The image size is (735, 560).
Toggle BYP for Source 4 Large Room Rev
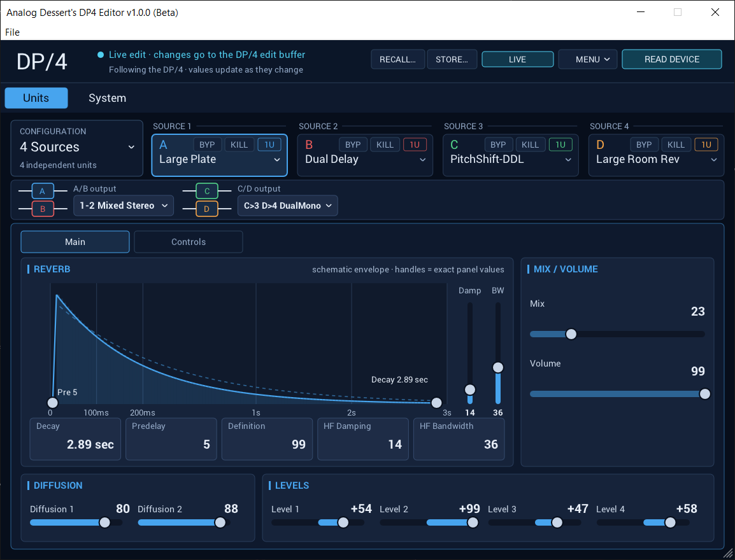coord(644,144)
